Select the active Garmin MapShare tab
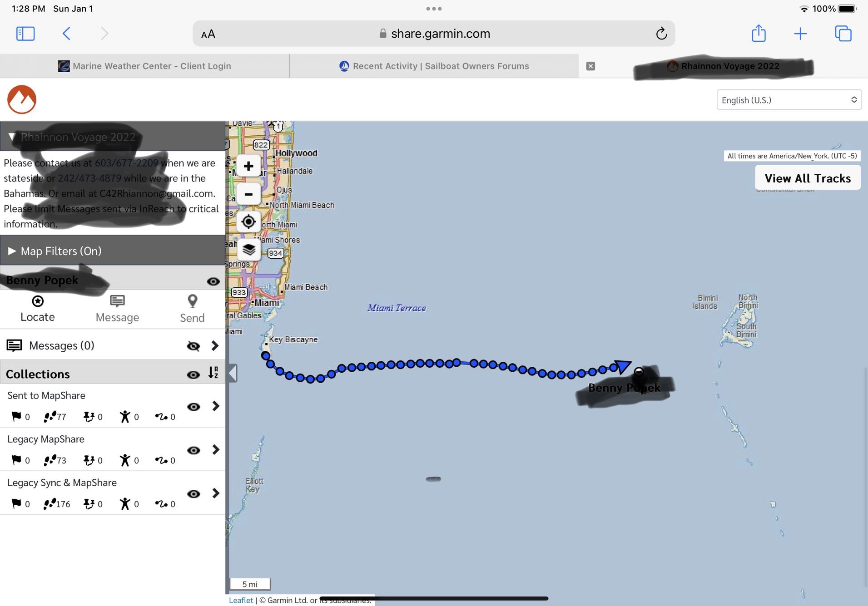Image resolution: width=868 pixels, height=606 pixels. pos(723,66)
